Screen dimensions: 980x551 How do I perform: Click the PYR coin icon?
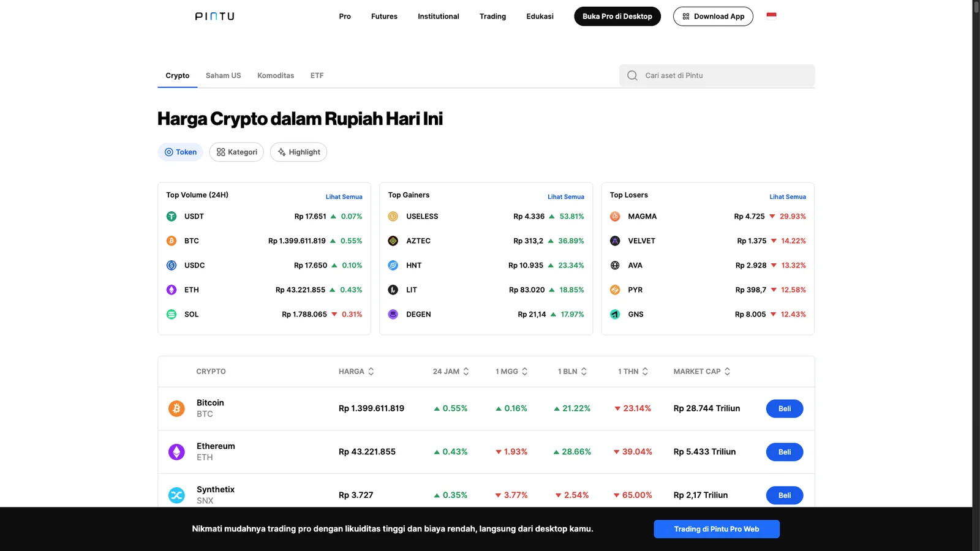pos(615,290)
